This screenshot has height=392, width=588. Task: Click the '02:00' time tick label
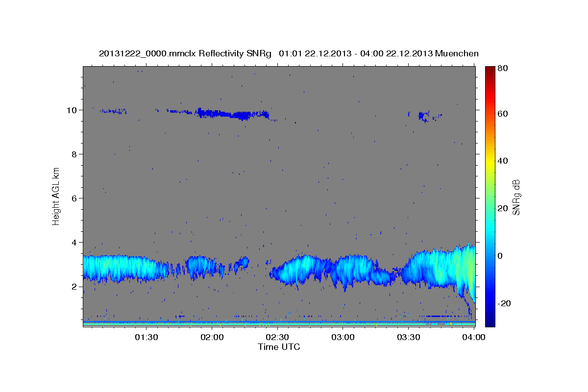212,337
